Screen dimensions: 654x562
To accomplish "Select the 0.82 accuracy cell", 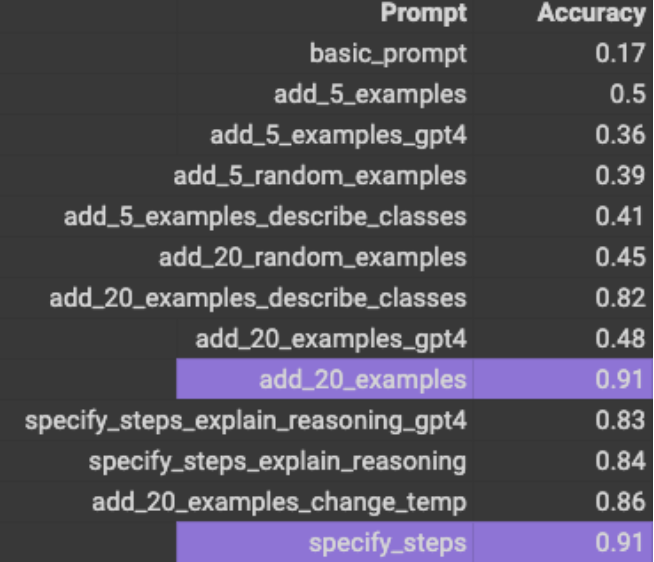I will [x=620, y=298].
